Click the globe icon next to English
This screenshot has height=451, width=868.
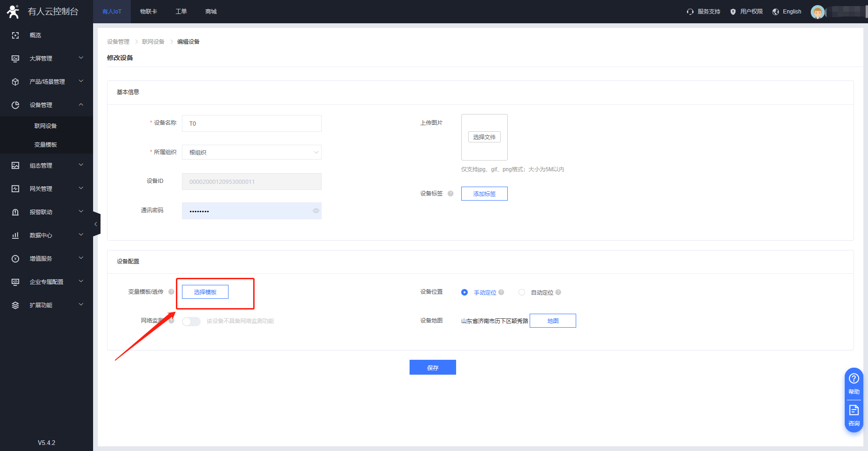pyautogui.click(x=775, y=12)
